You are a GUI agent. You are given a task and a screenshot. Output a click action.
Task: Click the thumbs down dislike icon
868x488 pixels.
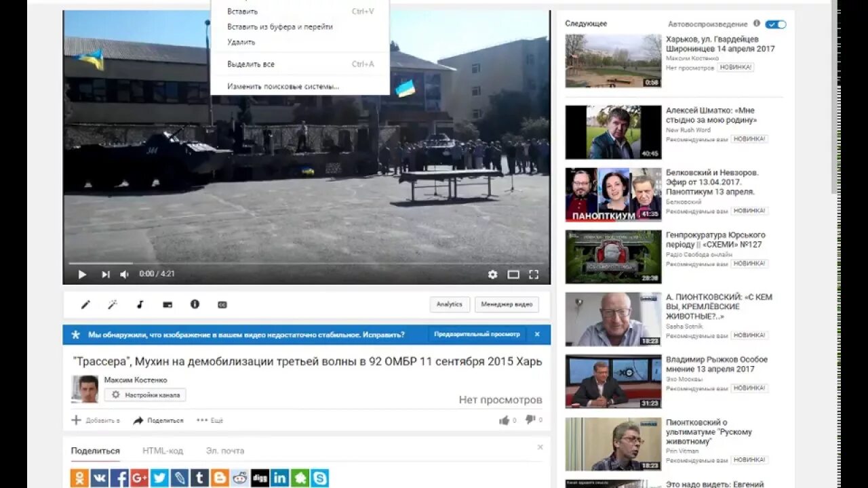point(530,420)
